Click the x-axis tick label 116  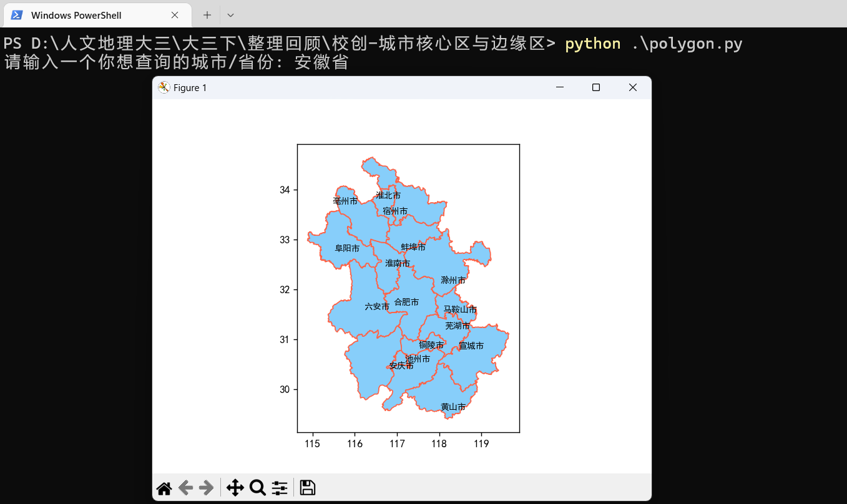pos(355,444)
